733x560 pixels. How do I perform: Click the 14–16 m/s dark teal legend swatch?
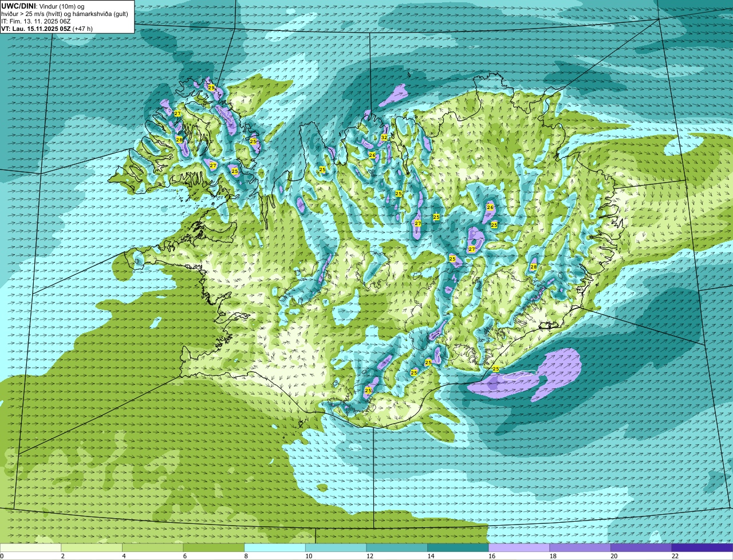point(458,547)
